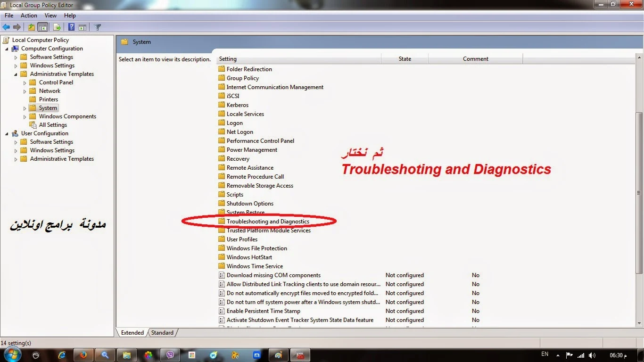The width and height of the screenshot is (644, 362).
Task: Click the volume speaker icon in system tray
Action: click(x=592, y=355)
